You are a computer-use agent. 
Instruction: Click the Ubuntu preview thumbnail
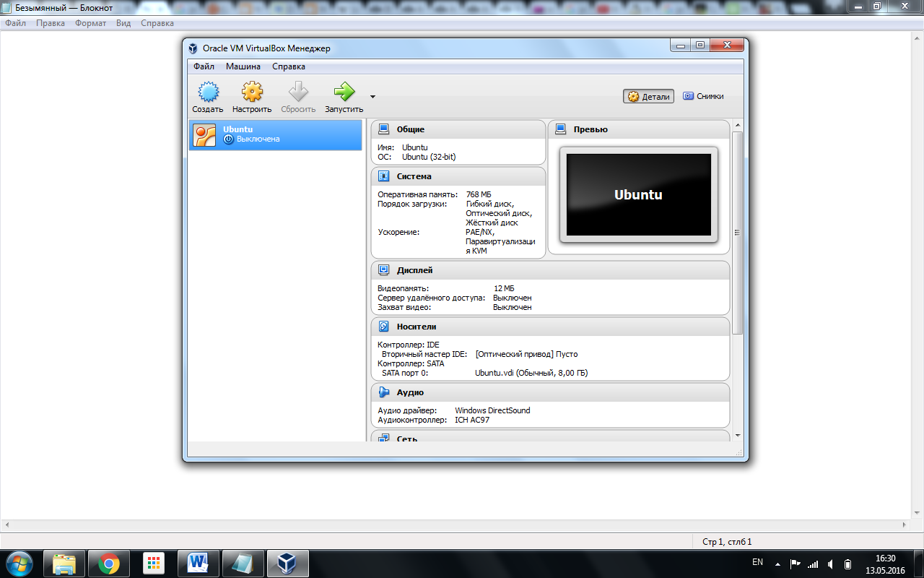click(639, 194)
